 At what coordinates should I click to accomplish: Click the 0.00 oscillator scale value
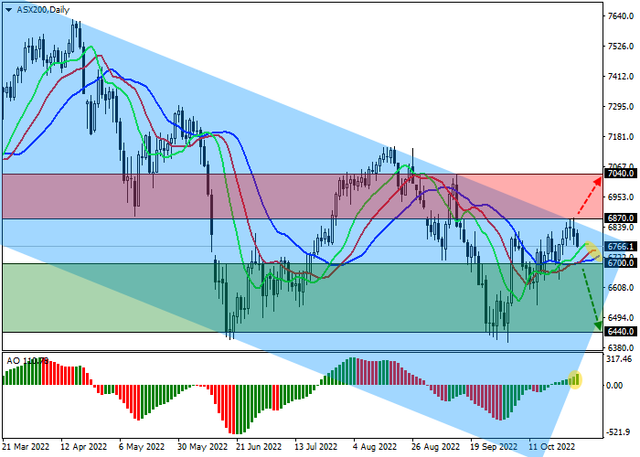click(x=614, y=385)
